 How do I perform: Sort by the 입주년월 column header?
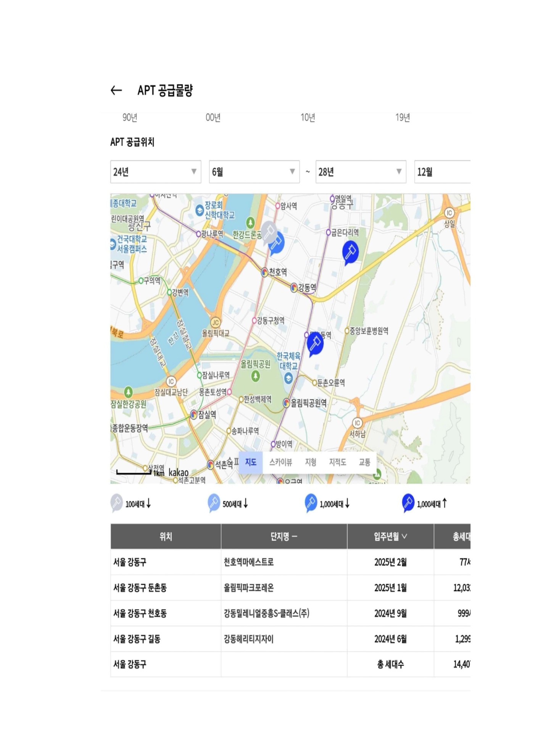(x=390, y=537)
